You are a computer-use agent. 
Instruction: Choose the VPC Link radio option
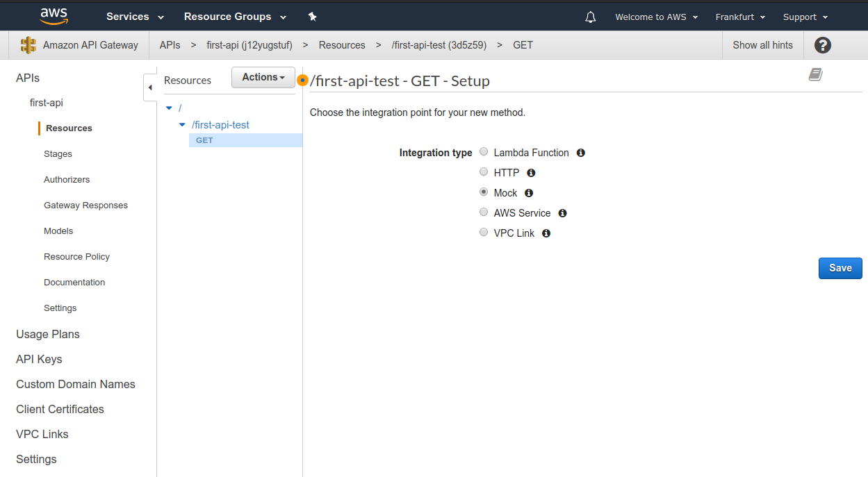pyautogui.click(x=484, y=233)
